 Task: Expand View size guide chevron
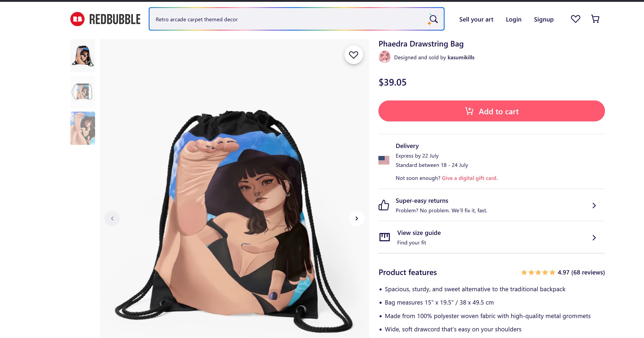(x=594, y=238)
